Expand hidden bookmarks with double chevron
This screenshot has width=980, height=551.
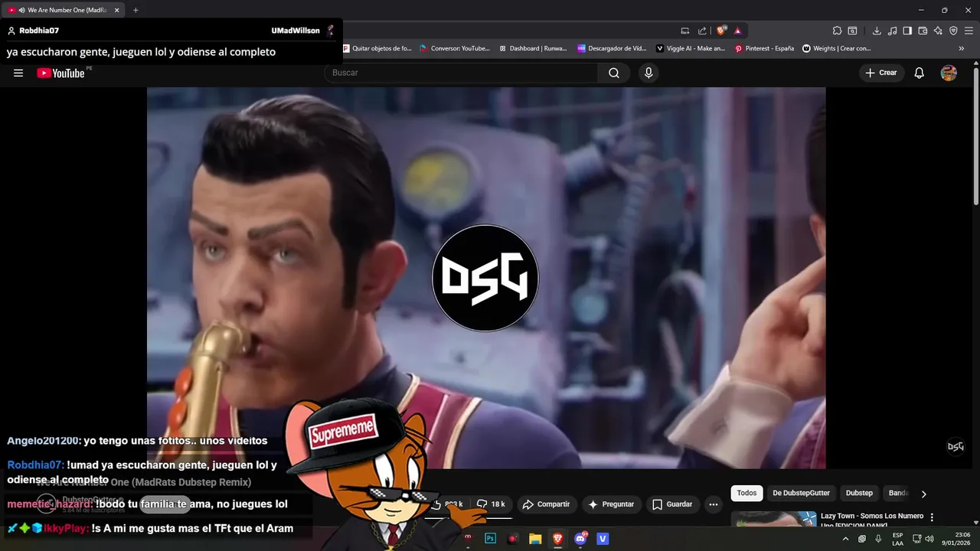962,48
